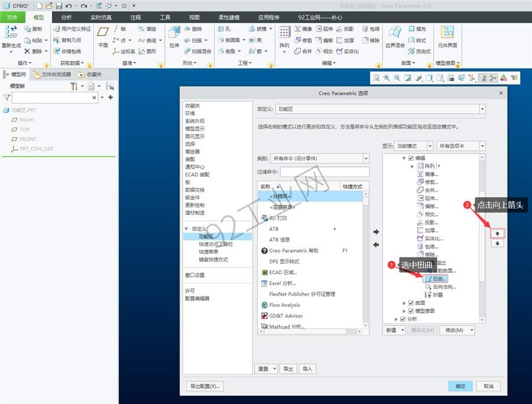The height and width of the screenshot is (404, 532).
Task: Move selected item up with the up arrow button
Action: [497, 233]
